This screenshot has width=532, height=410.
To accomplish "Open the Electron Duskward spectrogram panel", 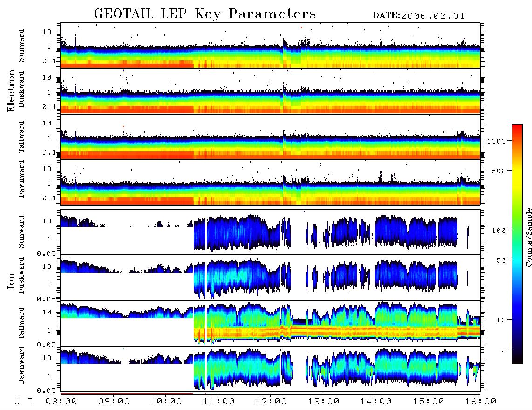I will click(x=270, y=91).
